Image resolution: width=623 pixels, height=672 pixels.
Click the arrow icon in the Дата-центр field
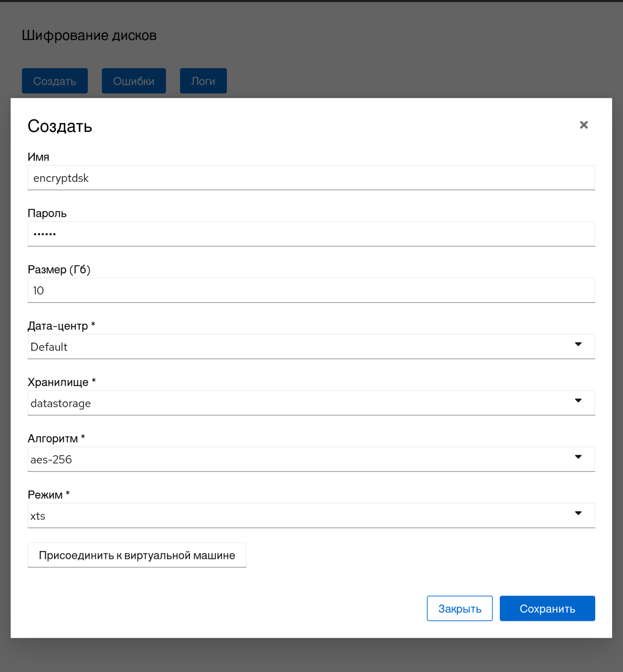point(578,344)
